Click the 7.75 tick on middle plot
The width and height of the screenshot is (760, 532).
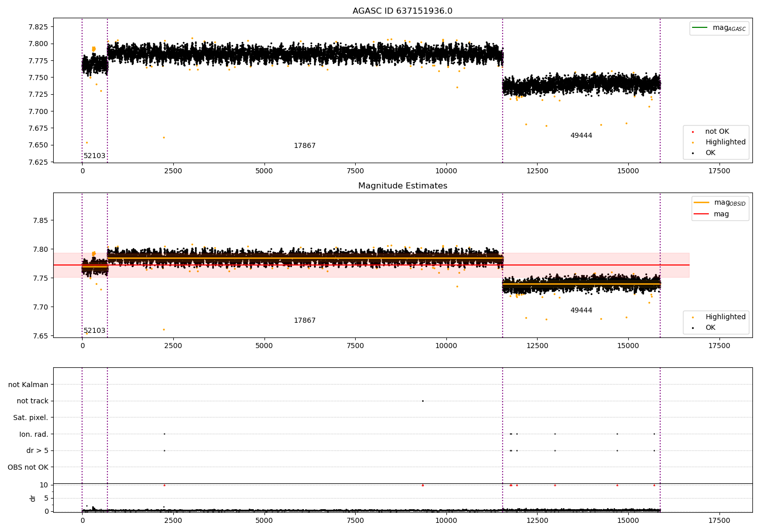pyautogui.click(x=41, y=278)
